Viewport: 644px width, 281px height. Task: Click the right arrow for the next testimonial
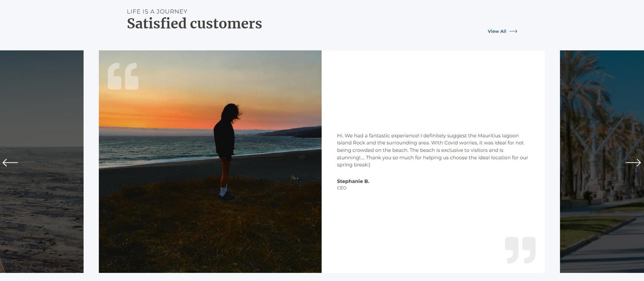[633, 162]
